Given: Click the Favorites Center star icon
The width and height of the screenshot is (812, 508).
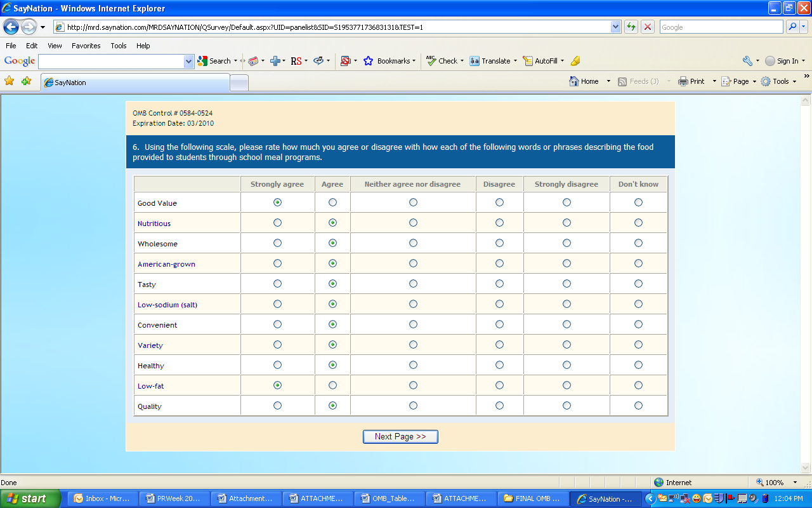Looking at the screenshot, I should (x=10, y=81).
